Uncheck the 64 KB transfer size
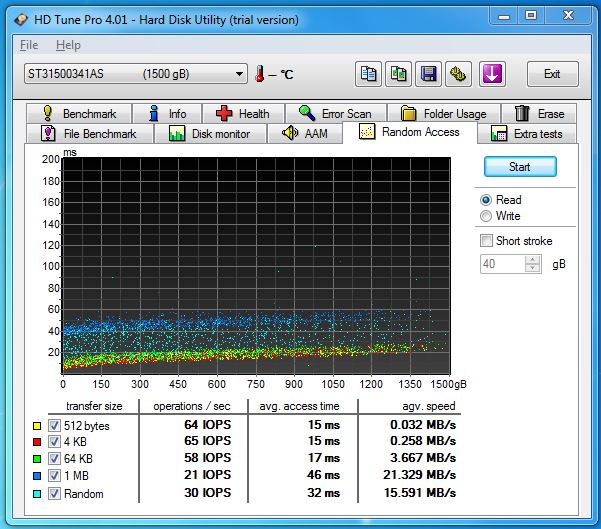601x529 pixels. coord(54,458)
